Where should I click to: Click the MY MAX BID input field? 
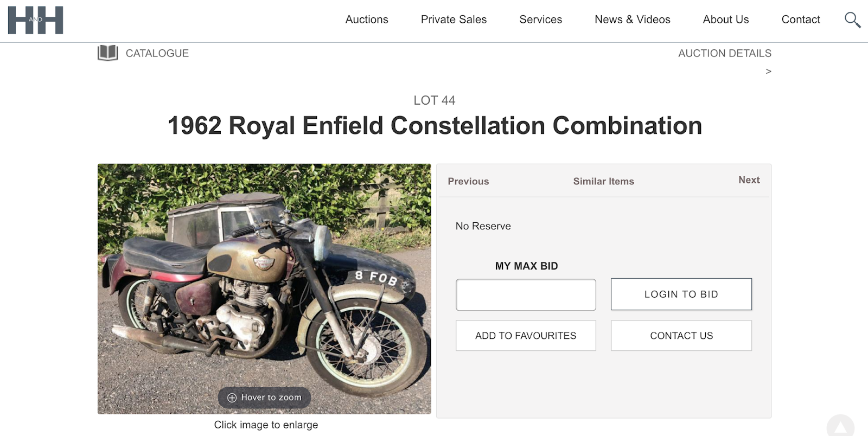click(525, 294)
